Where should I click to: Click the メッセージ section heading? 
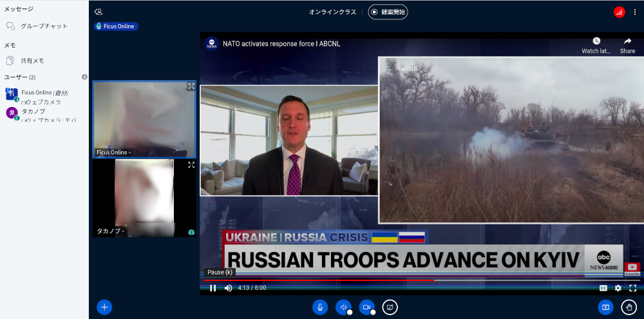[19, 8]
